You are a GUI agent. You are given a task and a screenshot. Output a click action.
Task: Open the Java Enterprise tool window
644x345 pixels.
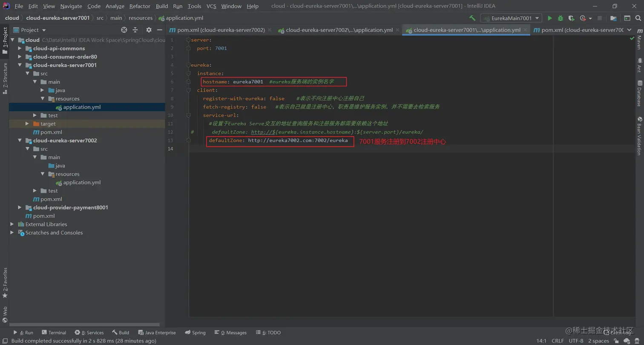tap(156, 333)
